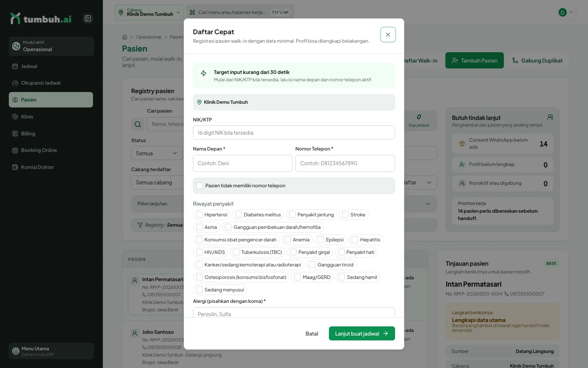Open user avatar D menu
The height and width of the screenshot is (368, 588).
pos(566,13)
